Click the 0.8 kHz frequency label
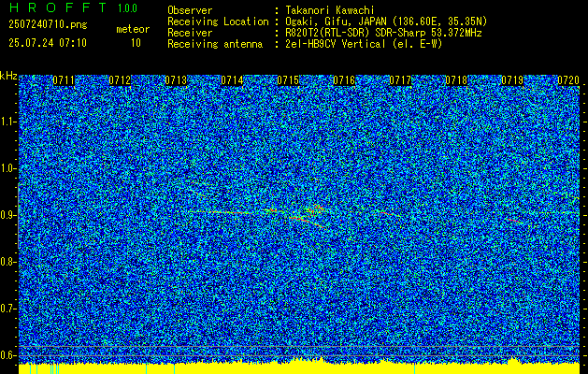Image resolution: width=588 pixels, height=374 pixels. pyautogui.click(x=7, y=262)
